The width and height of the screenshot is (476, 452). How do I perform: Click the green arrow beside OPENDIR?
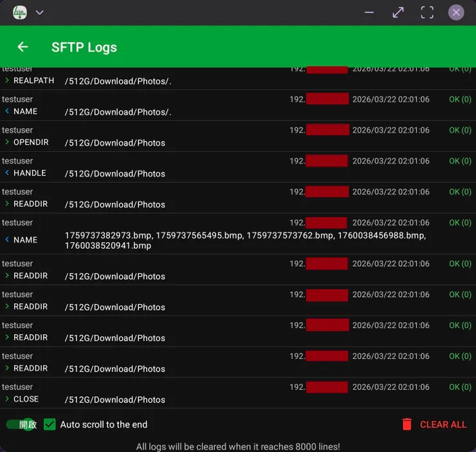tap(7, 142)
